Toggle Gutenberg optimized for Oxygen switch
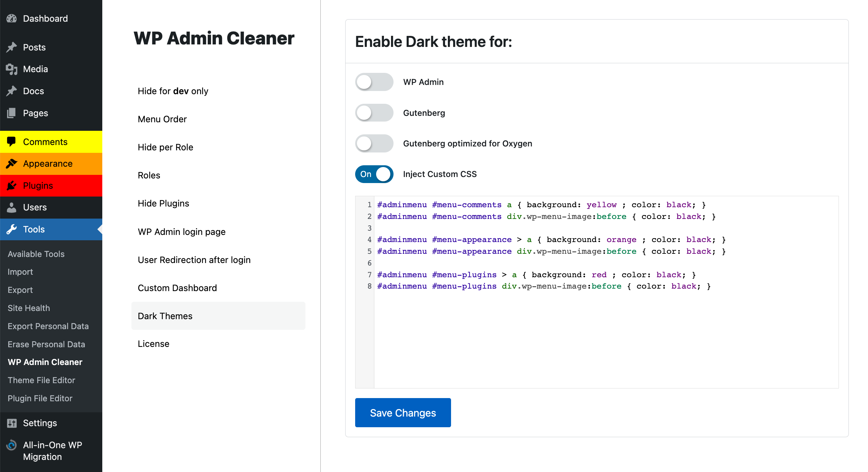868x472 pixels. click(x=374, y=144)
